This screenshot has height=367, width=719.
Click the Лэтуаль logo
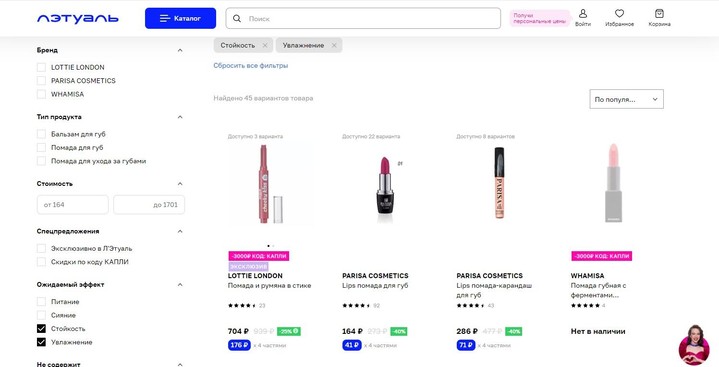[78, 18]
